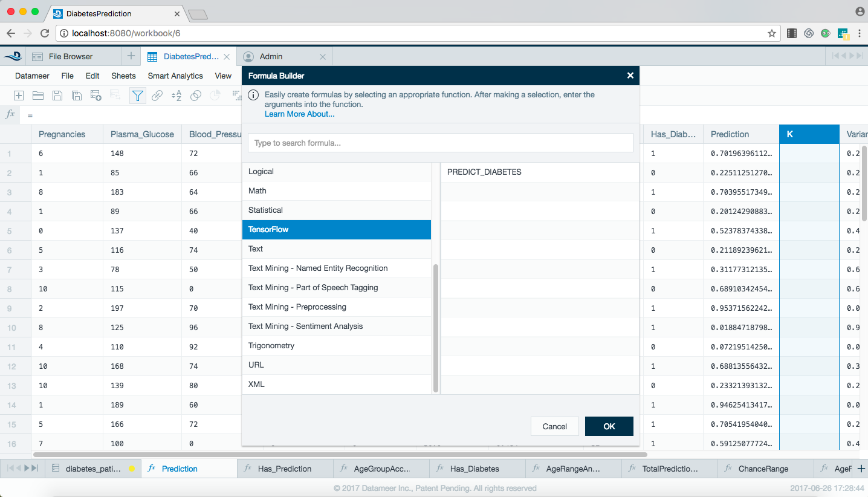The image size is (868, 497).
Task: Select the diabetes_pati... sheet tab
Action: click(92, 469)
